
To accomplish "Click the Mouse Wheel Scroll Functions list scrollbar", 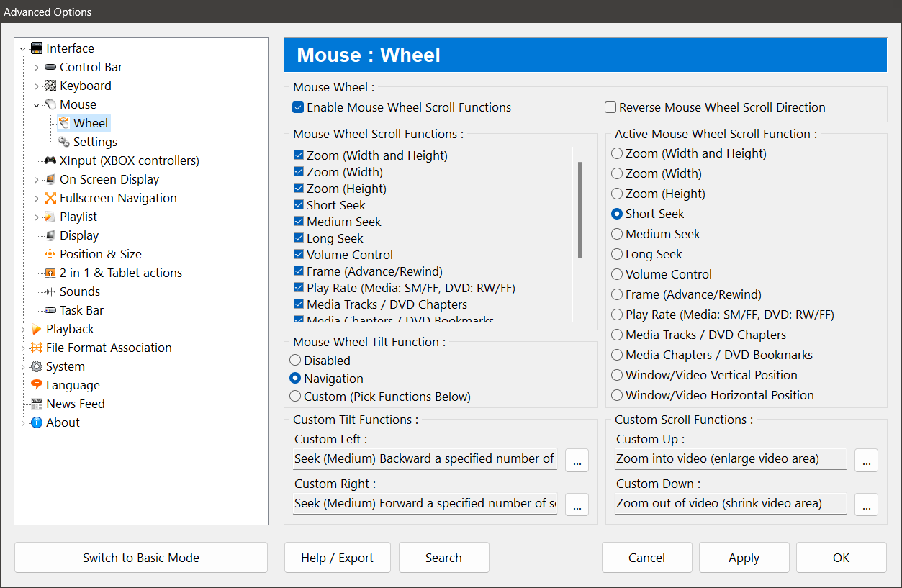I will [580, 210].
